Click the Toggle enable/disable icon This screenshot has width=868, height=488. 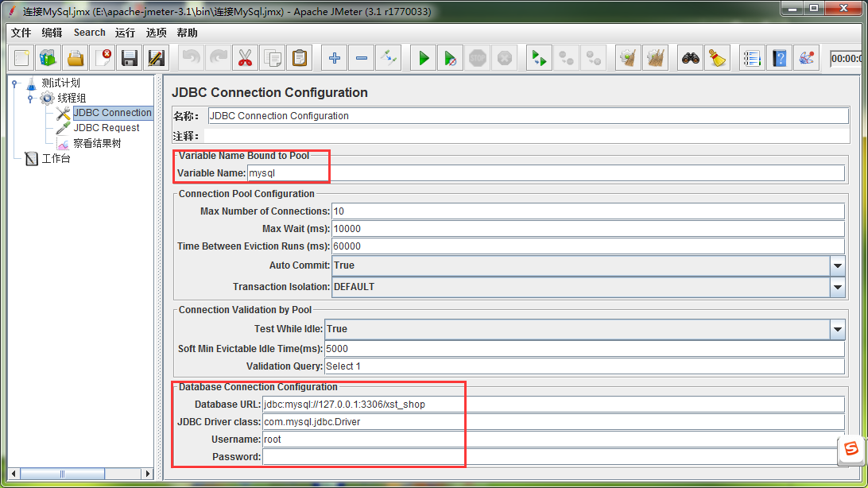pos(389,58)
